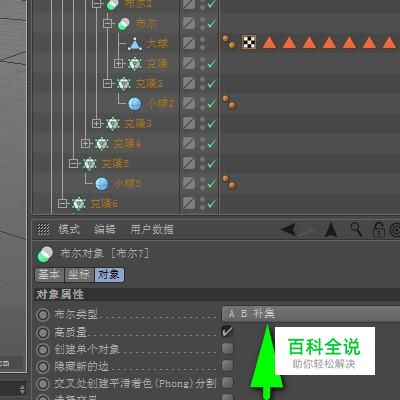The width and height of the screenshot is (400, 400).
Task: Select the 小球5 object name in the tree
Action: click(x=128, y=184)
